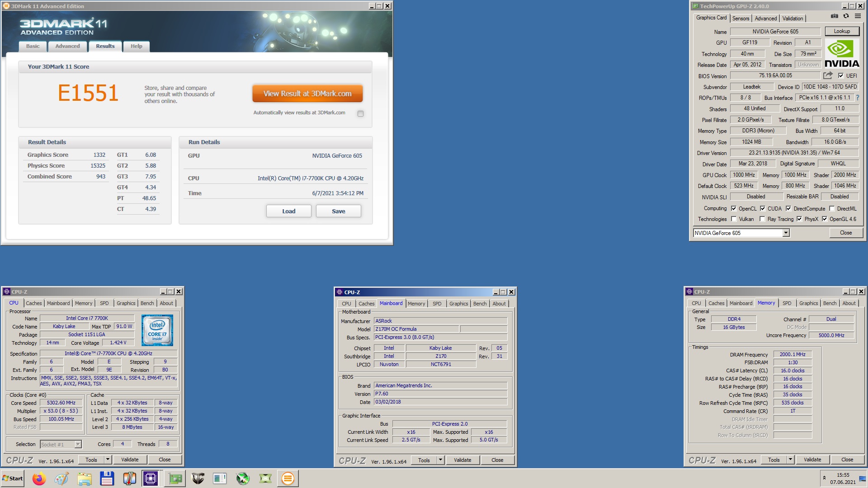This screenshot has width=868, height=488.
Task: Click the Start button
Action: (x=13, y=478)
